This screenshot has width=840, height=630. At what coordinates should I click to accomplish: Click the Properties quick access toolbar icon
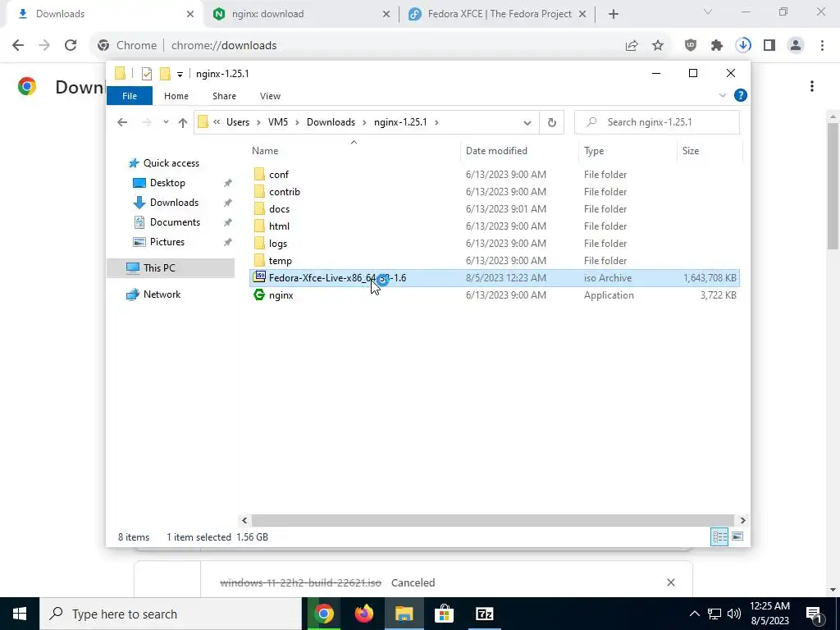coord(147,74)
